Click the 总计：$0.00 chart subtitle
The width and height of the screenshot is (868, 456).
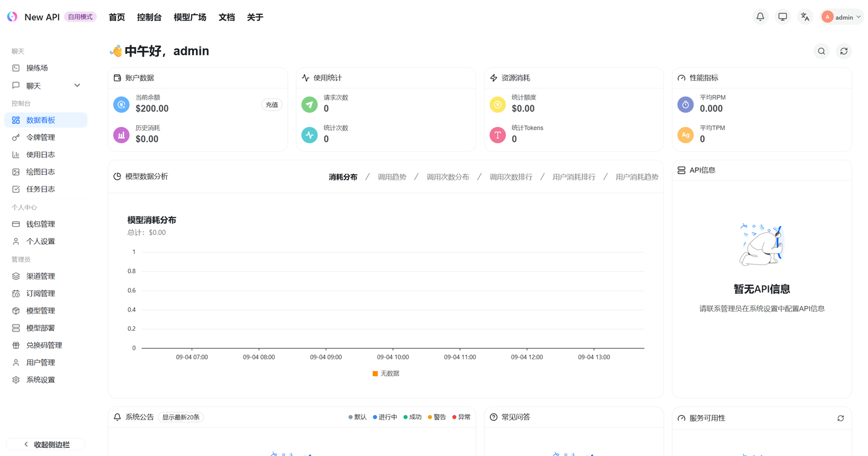[x=146, y=233]
